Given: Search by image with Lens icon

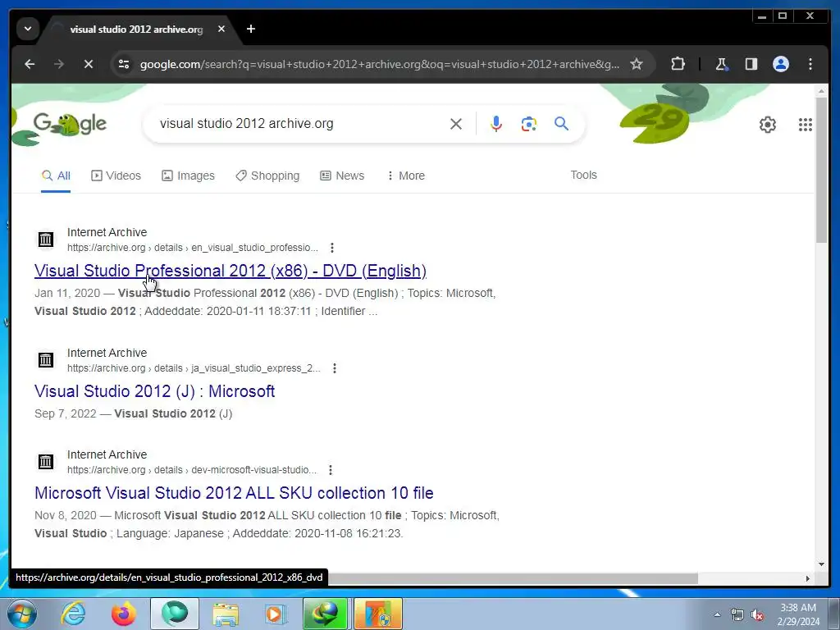Looking at the screenshot, I should coord(529,124).
